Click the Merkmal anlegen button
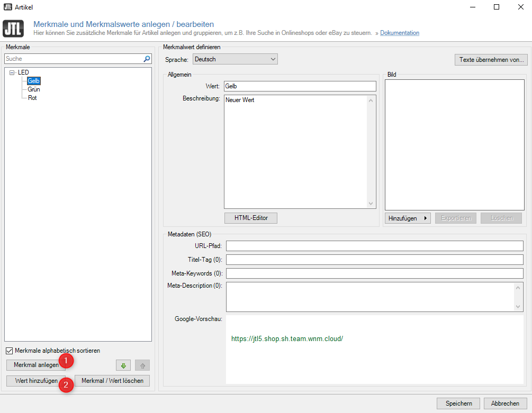Image resolution: width=532 pixels, height=413 pixels. tap(36, 365)
